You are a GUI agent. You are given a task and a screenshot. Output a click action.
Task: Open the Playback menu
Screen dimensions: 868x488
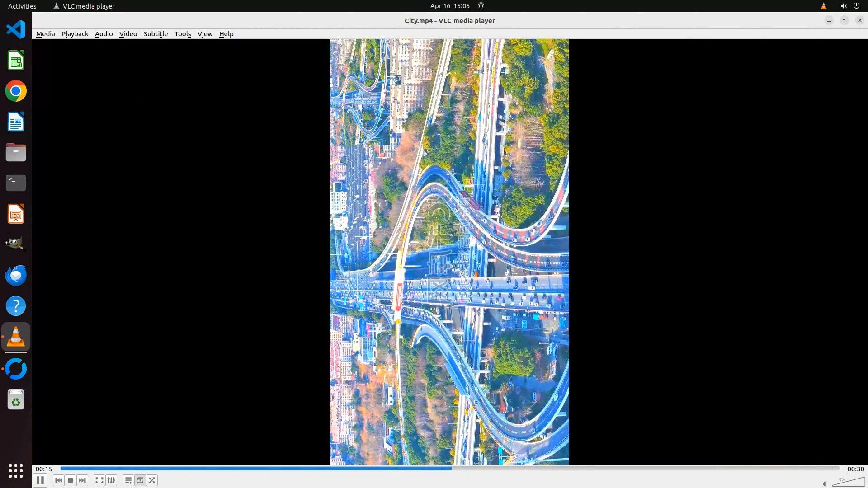coord(75,34)
